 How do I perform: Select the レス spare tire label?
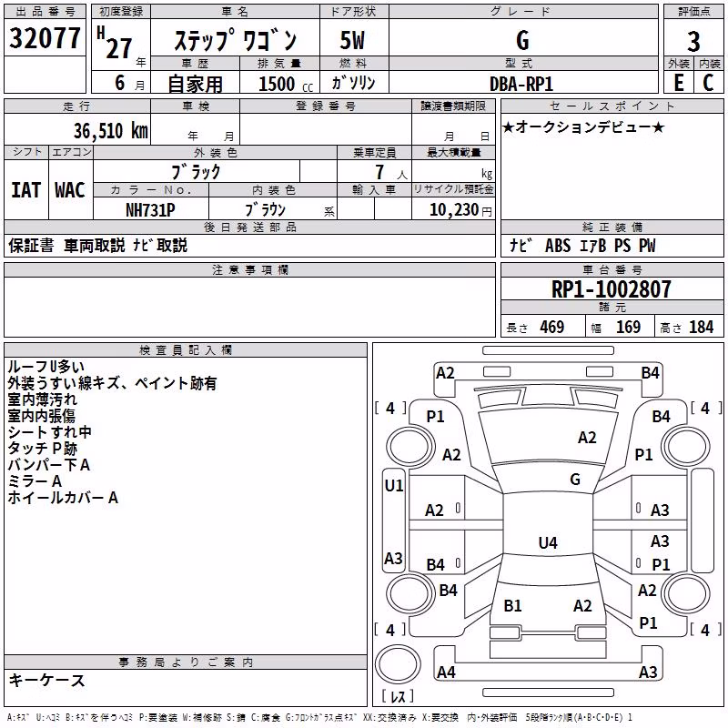click(398, 696)
